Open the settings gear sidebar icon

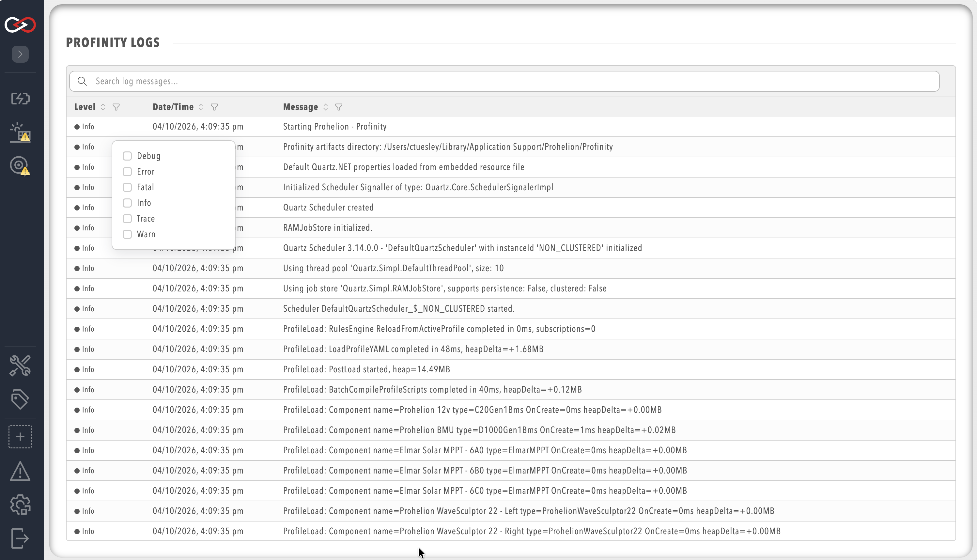(20, 505)
